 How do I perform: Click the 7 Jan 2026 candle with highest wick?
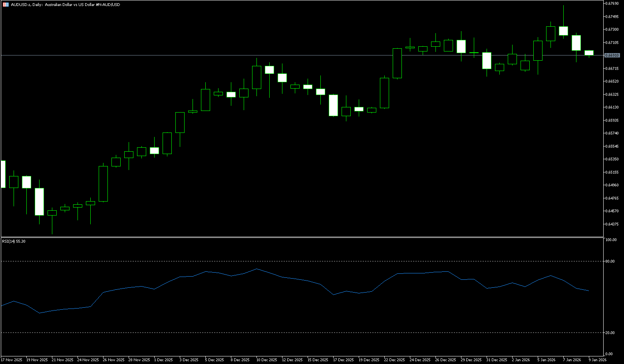[x=563, y=31]
